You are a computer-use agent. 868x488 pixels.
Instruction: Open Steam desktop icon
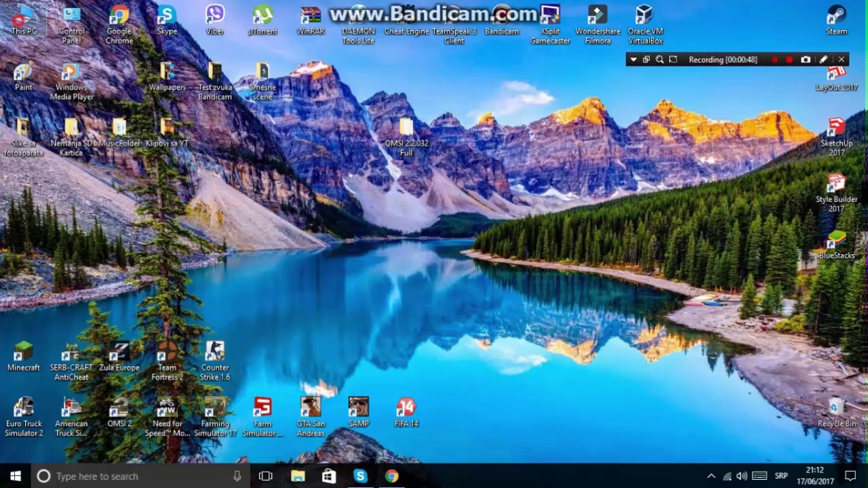pyautogui.click(x=836, y=21)
